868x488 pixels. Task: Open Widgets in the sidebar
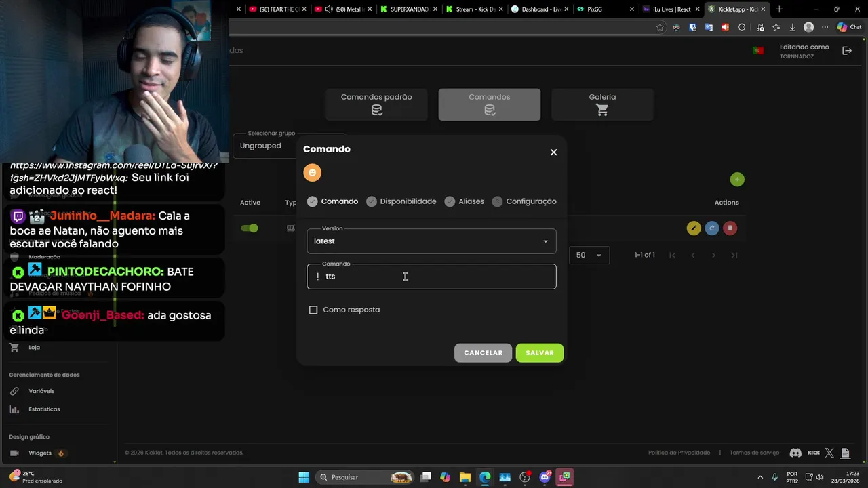(40, 453)
